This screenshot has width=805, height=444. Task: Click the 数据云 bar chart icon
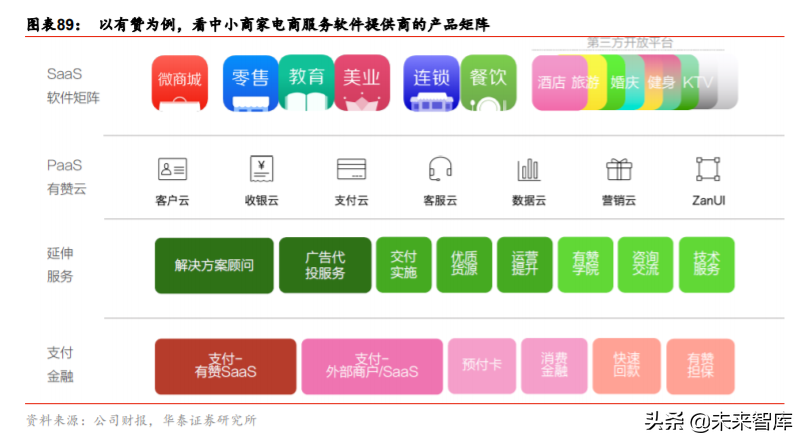[529, 170]
